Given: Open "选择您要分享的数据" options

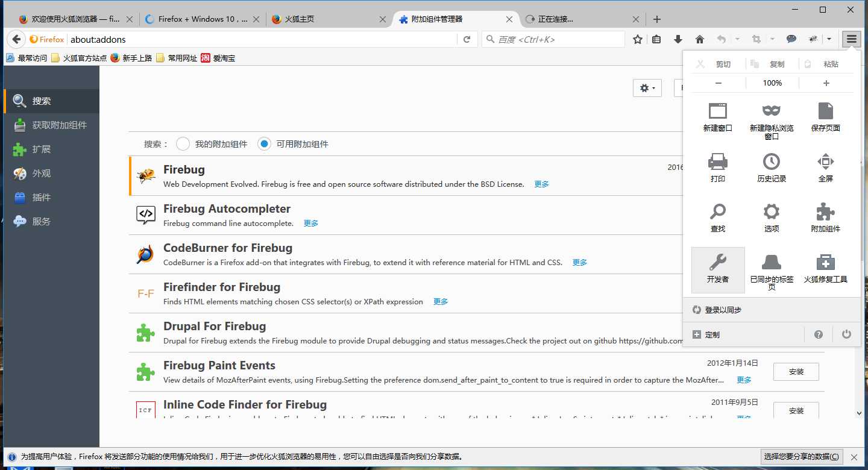Looking at the screenshot, I should (x=801, y=457).
